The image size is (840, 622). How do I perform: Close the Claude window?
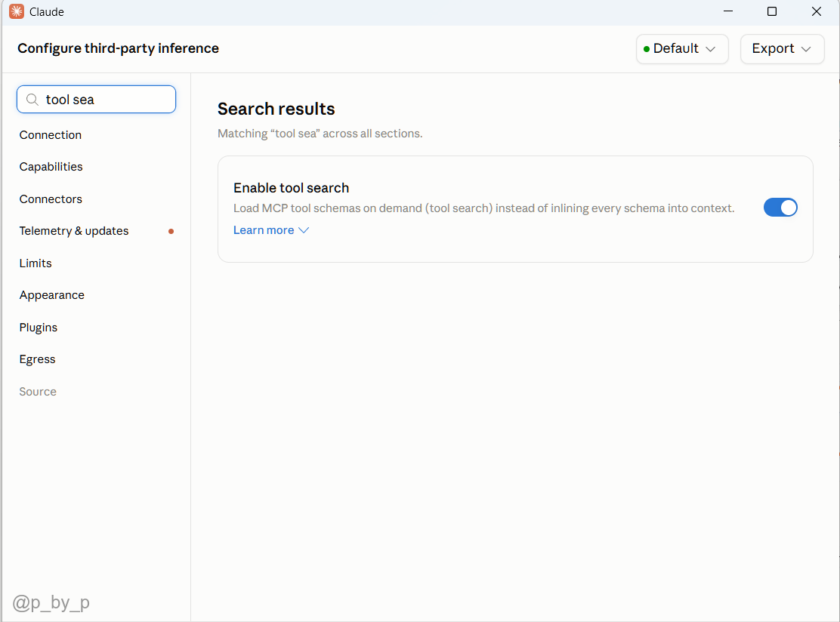pyautogui.click(x=816, y=11)
